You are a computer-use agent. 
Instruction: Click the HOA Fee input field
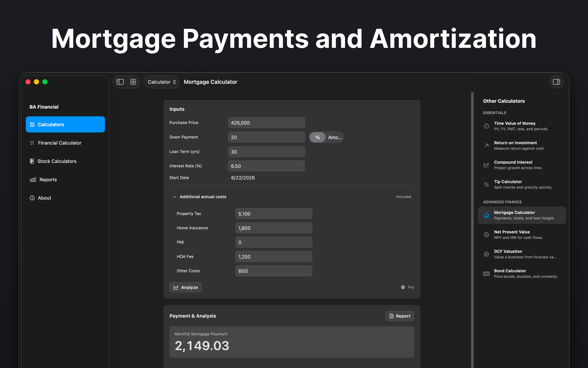(274, 257)
